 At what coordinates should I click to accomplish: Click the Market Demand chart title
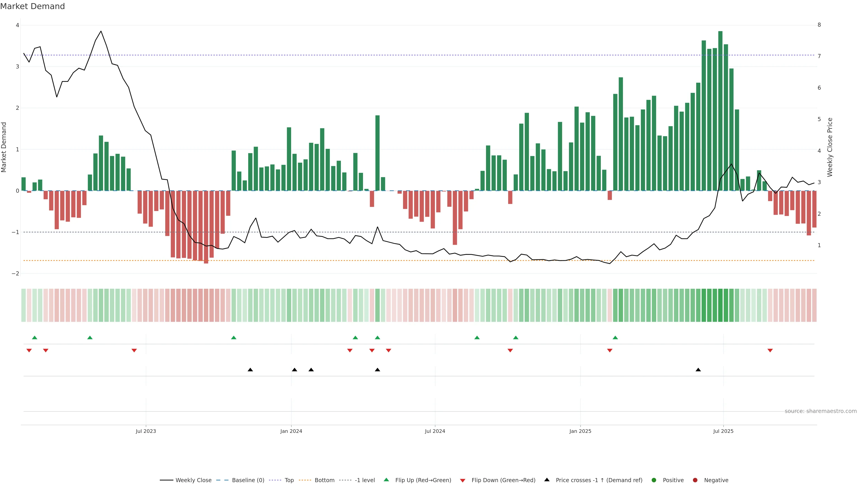[x=33, y=6]
